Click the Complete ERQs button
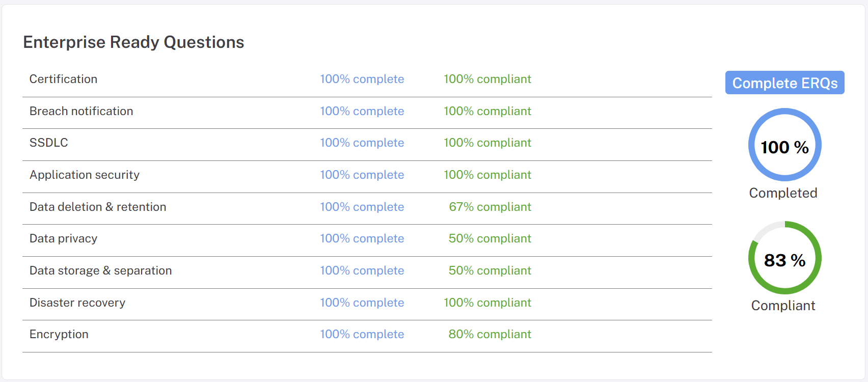Screen dimensions: 868x382 784,83
